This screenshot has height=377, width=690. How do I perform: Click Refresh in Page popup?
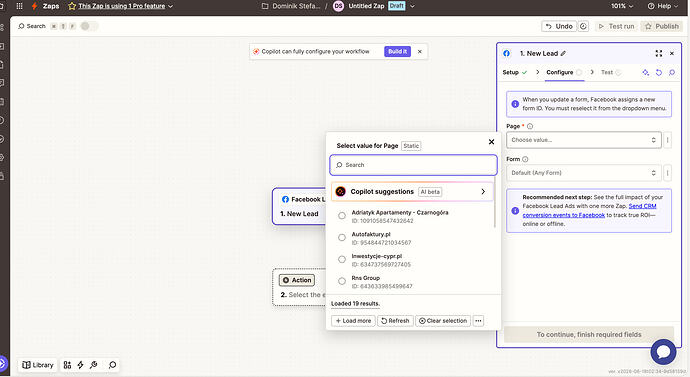395,321
